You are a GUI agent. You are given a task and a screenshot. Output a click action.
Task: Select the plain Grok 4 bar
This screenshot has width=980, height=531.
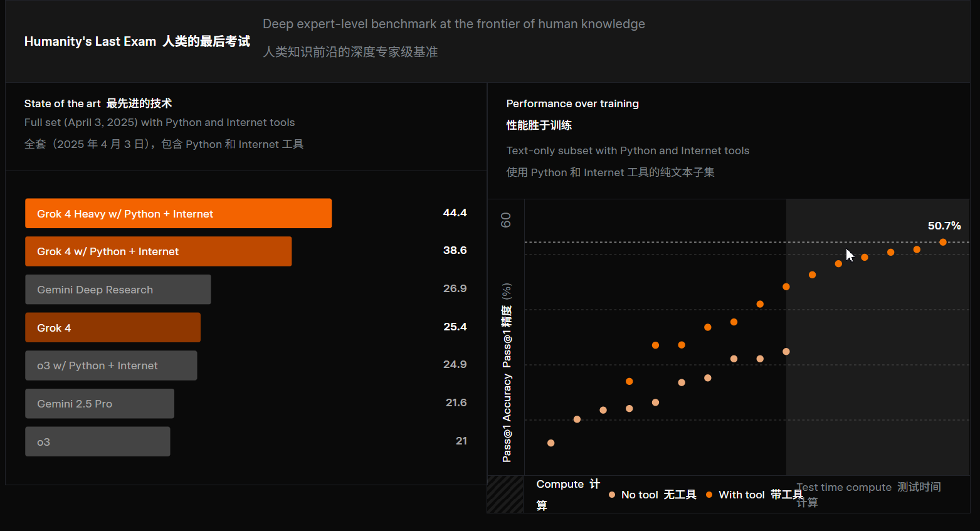[x=113, y=327]
